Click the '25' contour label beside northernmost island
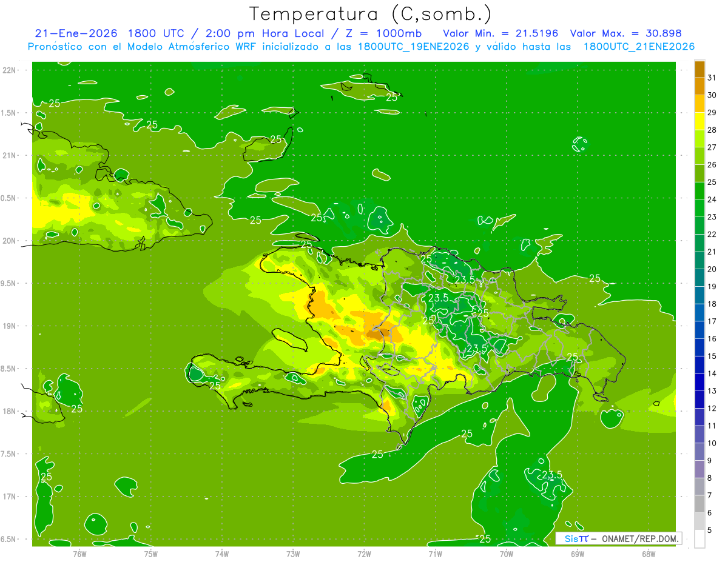Screen dimensions: 728x562 [392, 97]
